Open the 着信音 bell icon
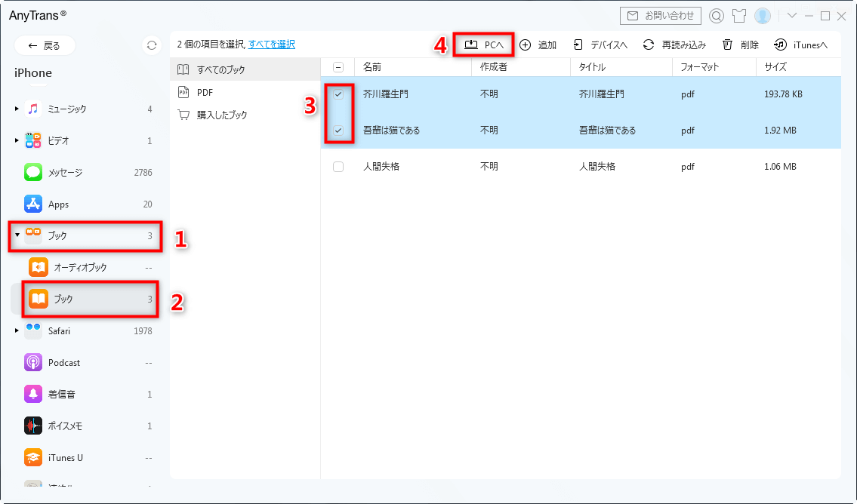 click(x=32, y=394)
